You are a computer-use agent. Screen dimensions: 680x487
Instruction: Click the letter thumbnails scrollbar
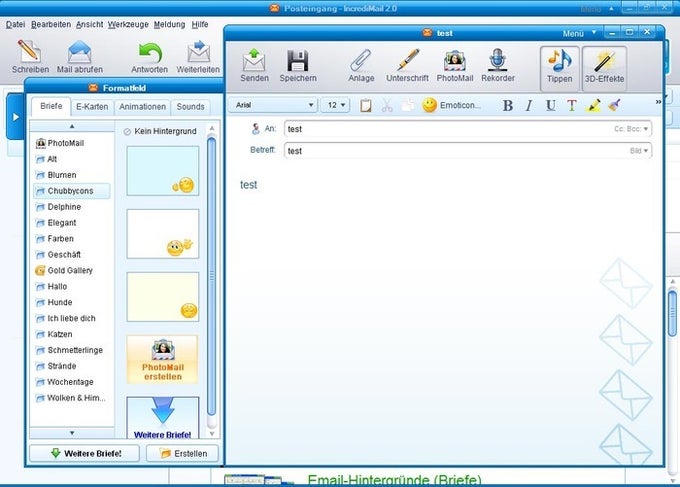212,278
